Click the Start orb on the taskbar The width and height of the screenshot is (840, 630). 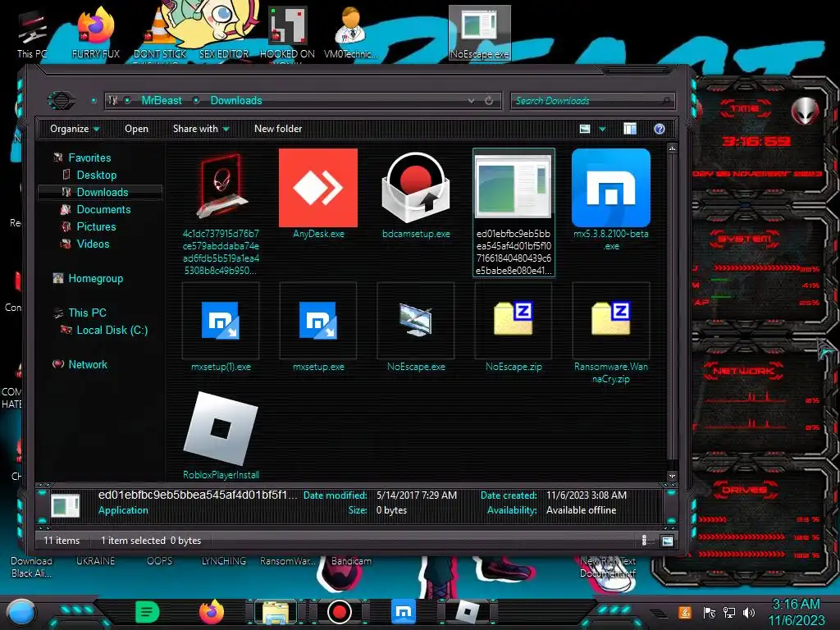pyautogui.click(x=22, y=612)
